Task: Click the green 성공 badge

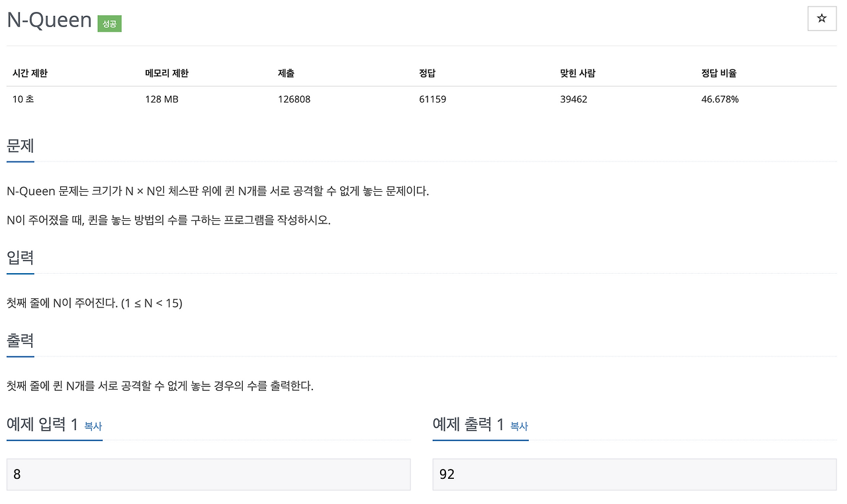Action: 109,23
